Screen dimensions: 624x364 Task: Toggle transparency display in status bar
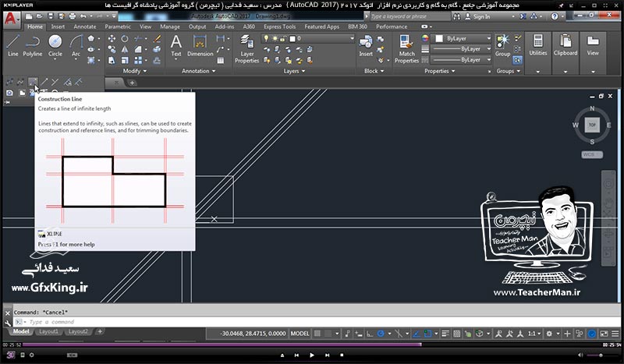[457, 334]
